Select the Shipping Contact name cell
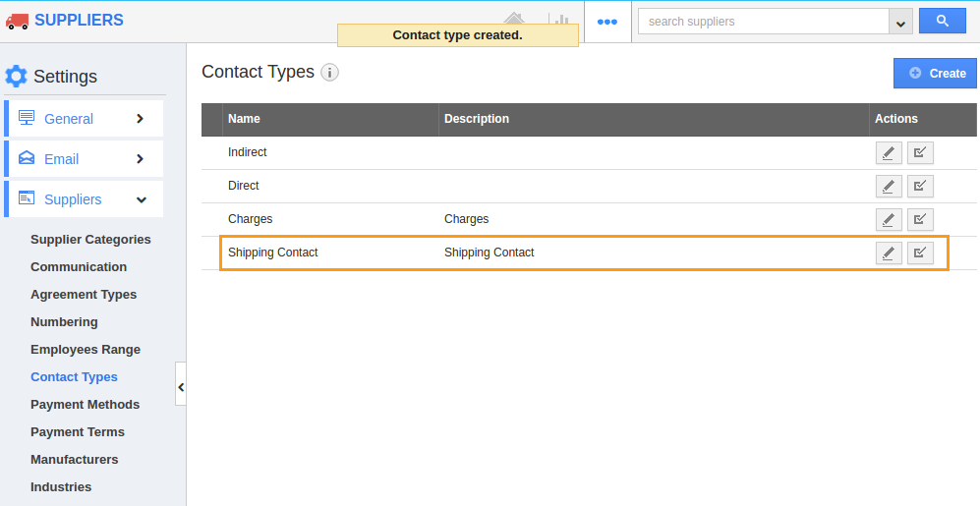 point(273,253)
